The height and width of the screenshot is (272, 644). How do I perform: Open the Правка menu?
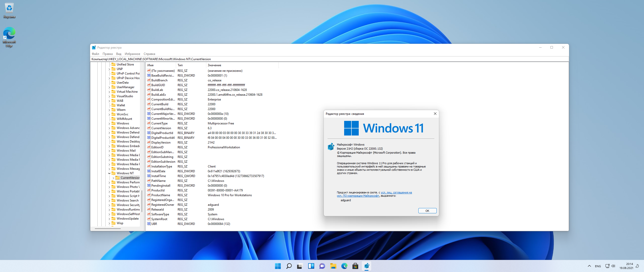(x=107, y=54)
